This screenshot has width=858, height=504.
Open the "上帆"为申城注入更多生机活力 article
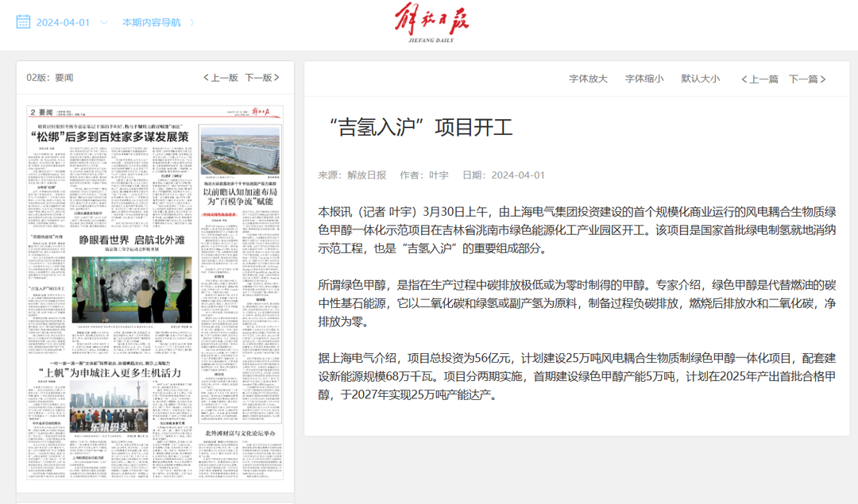(x=110, y=373)
